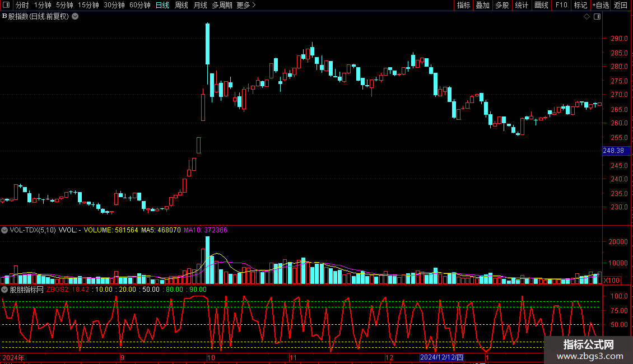Click the 统计 statistics button
The width and height of the screenshot is (633, 364).
coord(522,5)
